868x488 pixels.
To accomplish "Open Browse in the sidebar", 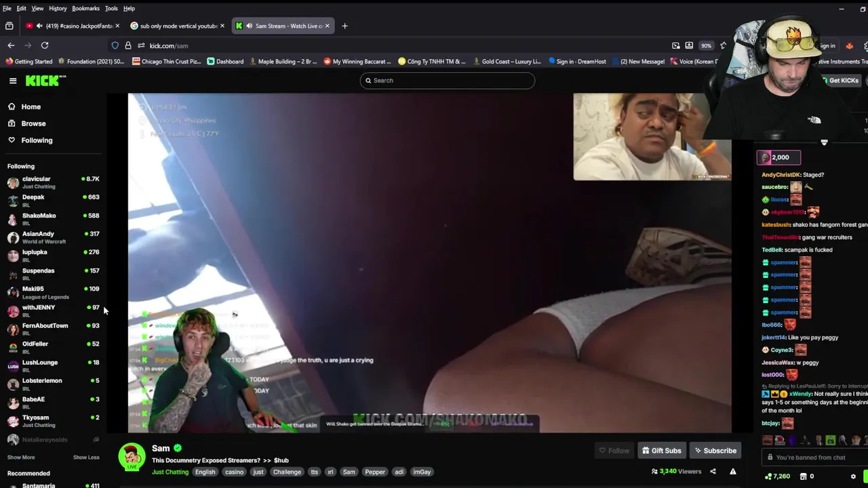I will click(33, 123).
